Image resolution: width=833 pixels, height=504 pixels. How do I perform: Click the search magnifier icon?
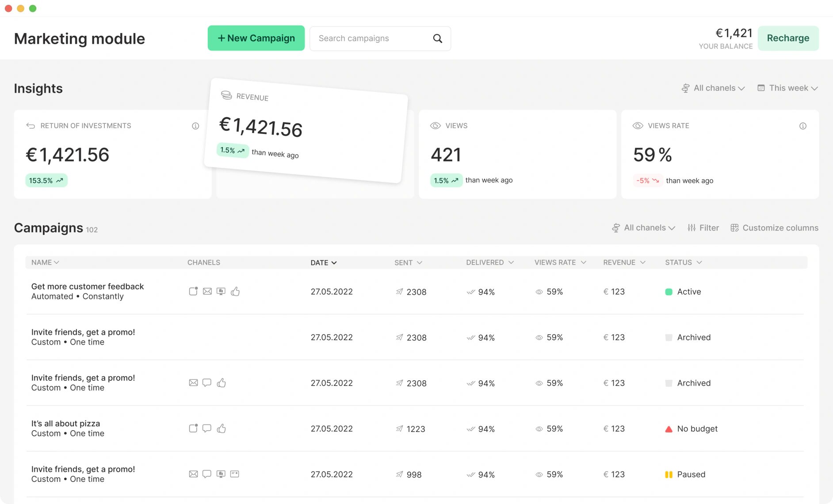[437, 38]
